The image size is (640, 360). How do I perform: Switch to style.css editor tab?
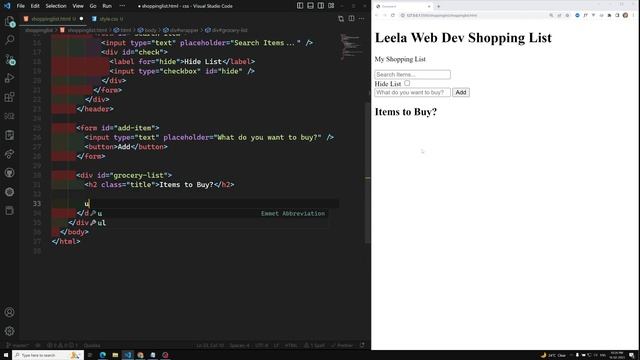(x=108, y=19)
